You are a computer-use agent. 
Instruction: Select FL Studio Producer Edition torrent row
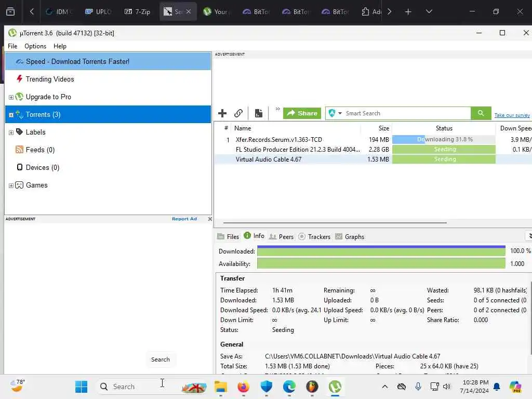tap(373, 149)
